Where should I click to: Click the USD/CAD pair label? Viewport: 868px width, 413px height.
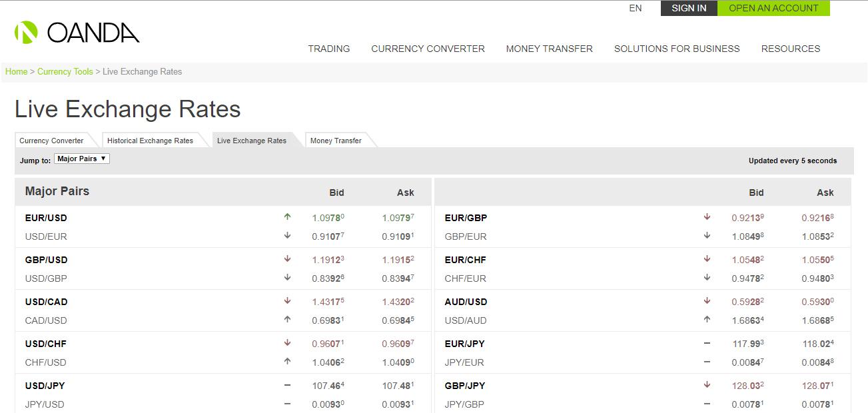pos(46,302)
